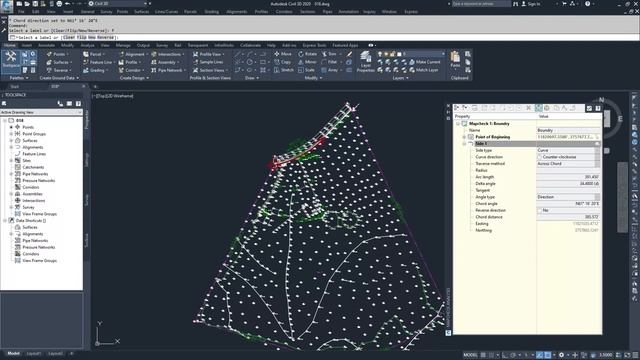This screenshot has height=360, width=640.
Task: Open the Angle type Direction dropdown
Action: click(597, 197)
